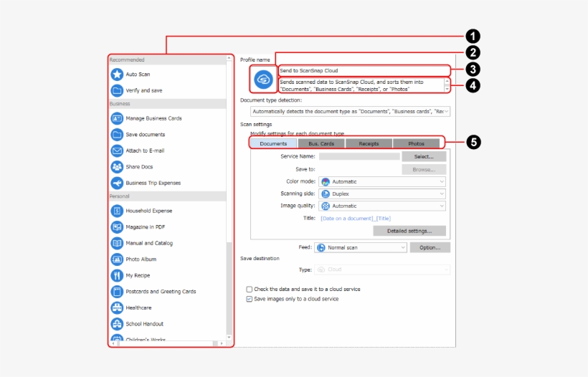Click the Business Trip Expenses airplane icon

click(x=117, y=183)
